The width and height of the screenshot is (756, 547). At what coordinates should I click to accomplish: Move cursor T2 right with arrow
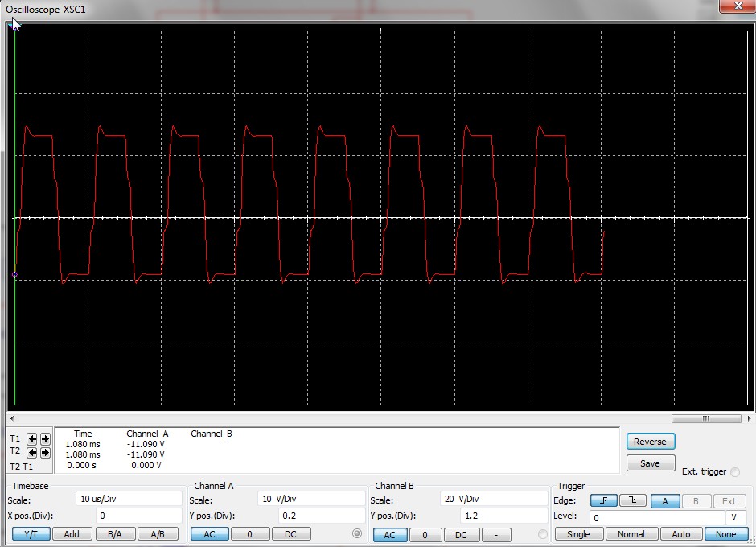(x=45, y=452)
